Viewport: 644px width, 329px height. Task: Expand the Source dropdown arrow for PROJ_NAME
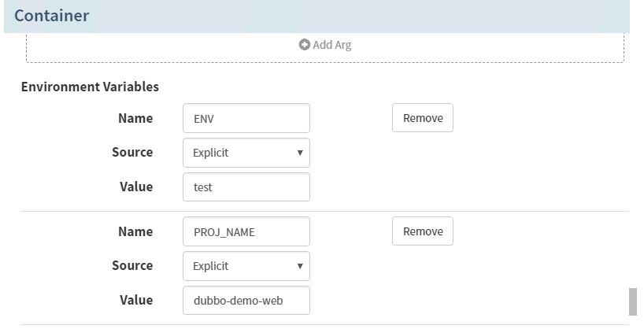click(x=300, y=266)
